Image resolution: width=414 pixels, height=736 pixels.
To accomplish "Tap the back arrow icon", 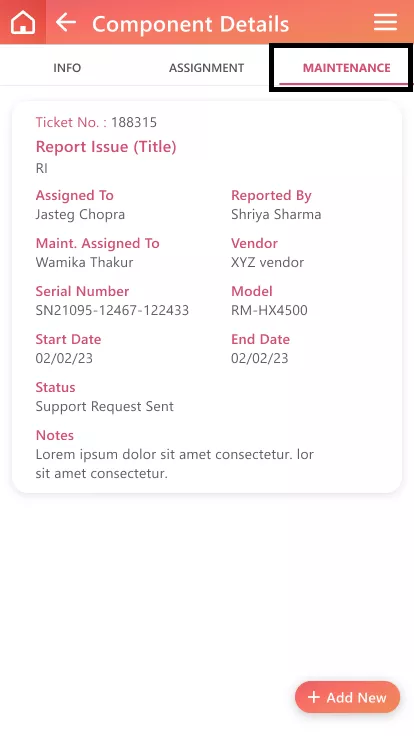I will point(66,22).
